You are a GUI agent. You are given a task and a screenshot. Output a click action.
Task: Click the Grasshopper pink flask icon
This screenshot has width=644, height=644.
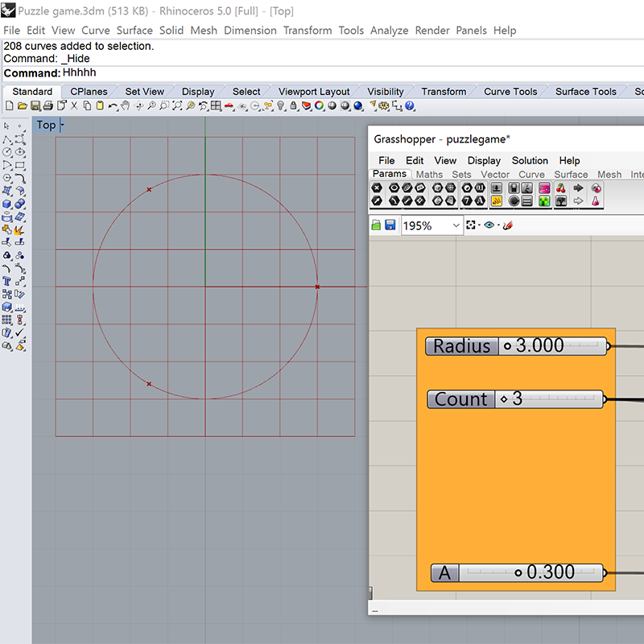point(596,200)
